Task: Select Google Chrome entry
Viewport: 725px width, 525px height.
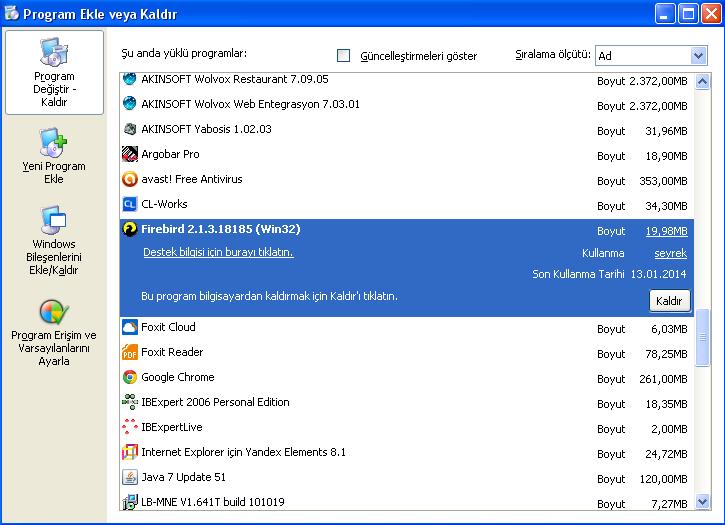Action: click(x=406, y=377)
